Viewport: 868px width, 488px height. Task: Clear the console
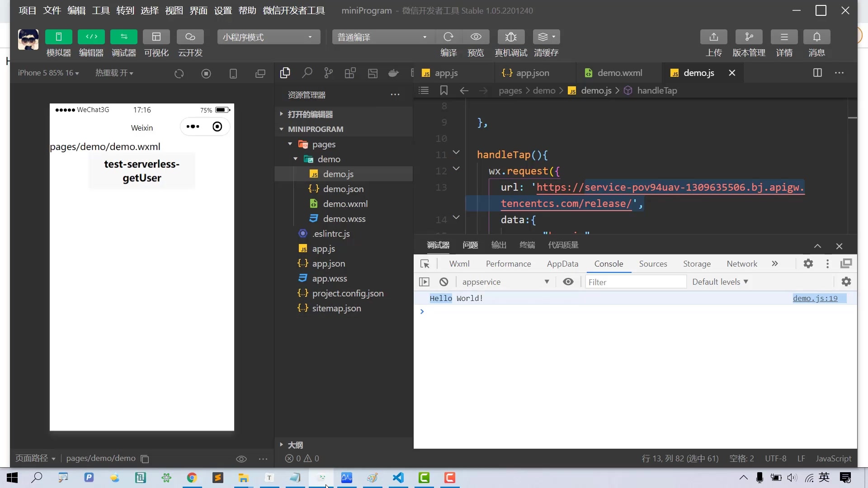(444, 282)
